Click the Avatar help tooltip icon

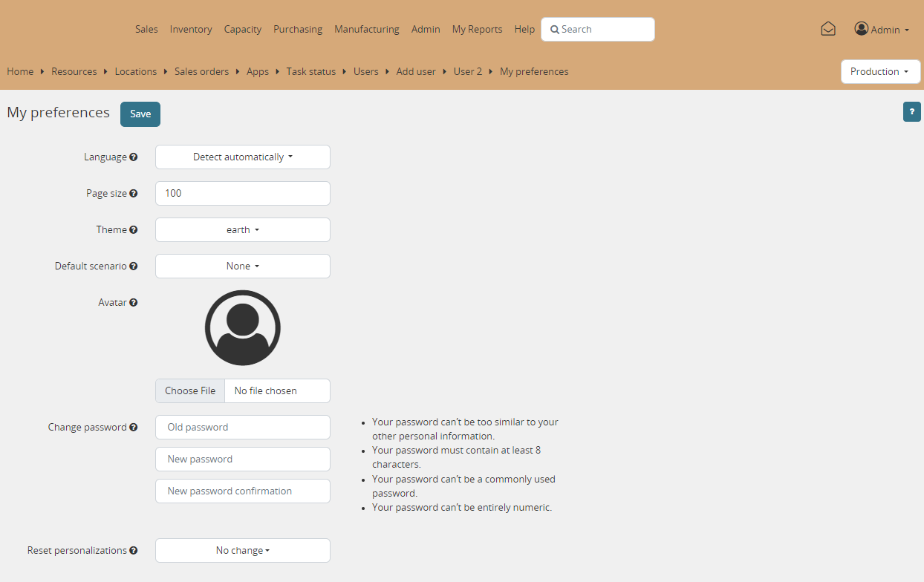[134, 302]
